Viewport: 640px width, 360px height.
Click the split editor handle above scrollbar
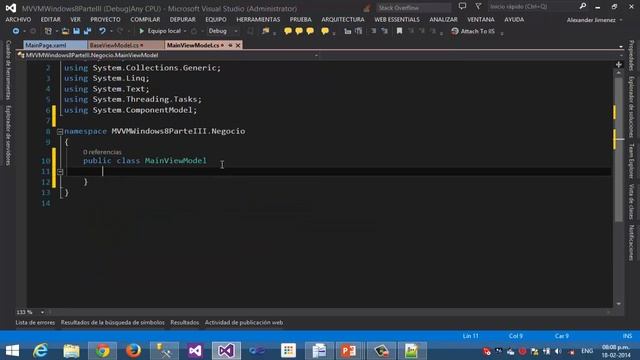619,64
